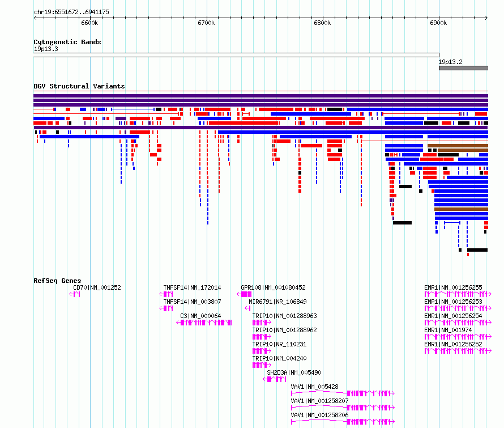
Task: Open TRIP10|NR_110231 label
Action: (279, 344)
